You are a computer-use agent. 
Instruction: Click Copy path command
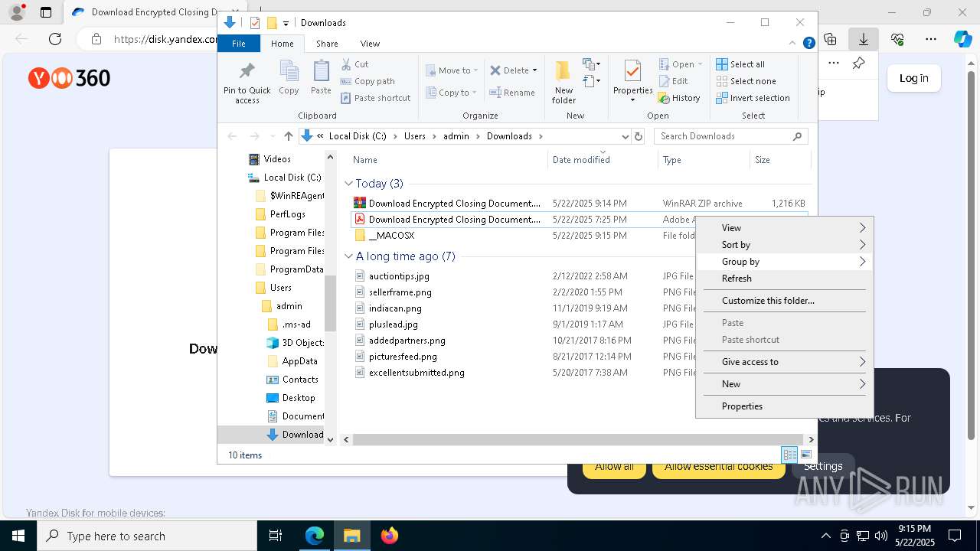click(367, 81)
